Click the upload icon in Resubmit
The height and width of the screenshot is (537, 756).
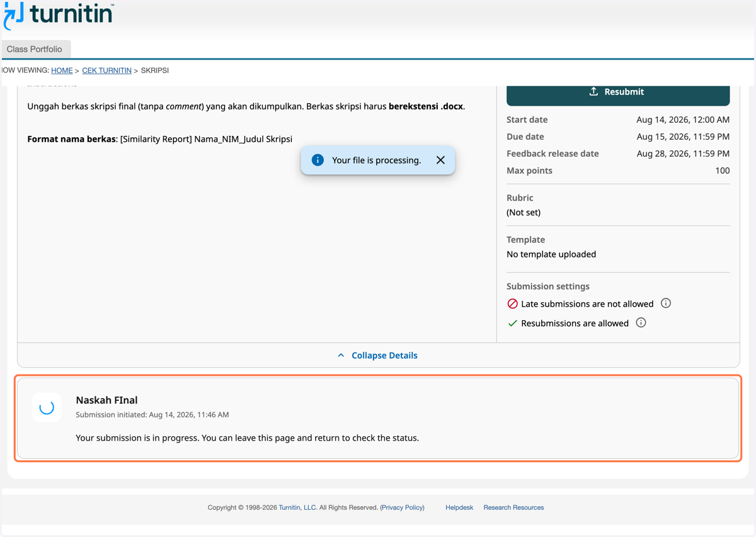tap(593, 92)
